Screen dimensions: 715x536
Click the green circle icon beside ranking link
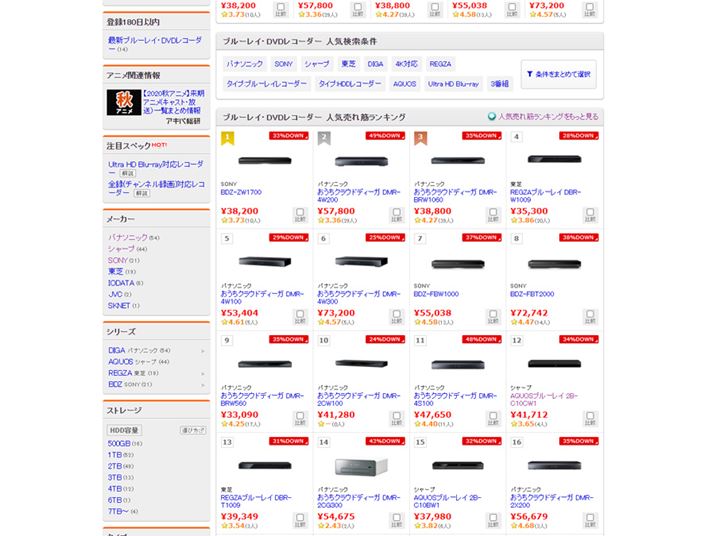492,116
